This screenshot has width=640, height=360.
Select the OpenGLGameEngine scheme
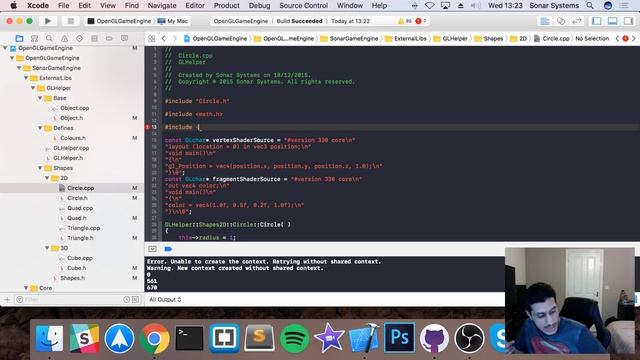119,21
